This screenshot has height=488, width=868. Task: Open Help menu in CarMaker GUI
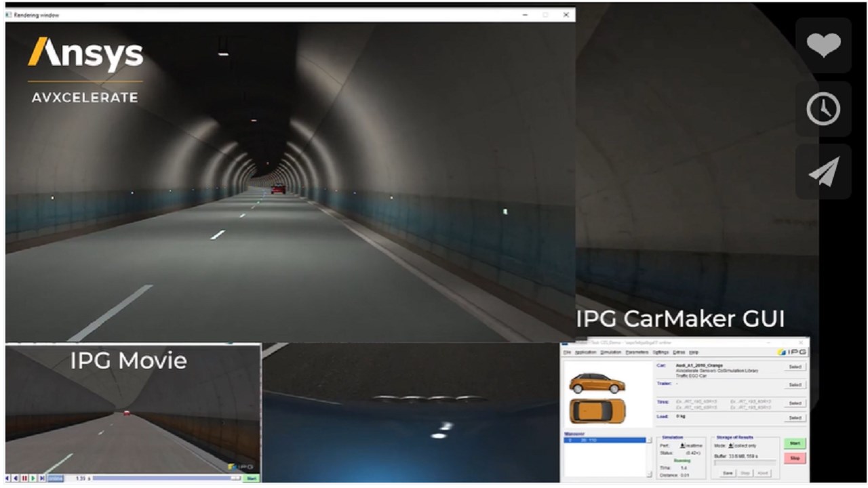pos(694,352)
